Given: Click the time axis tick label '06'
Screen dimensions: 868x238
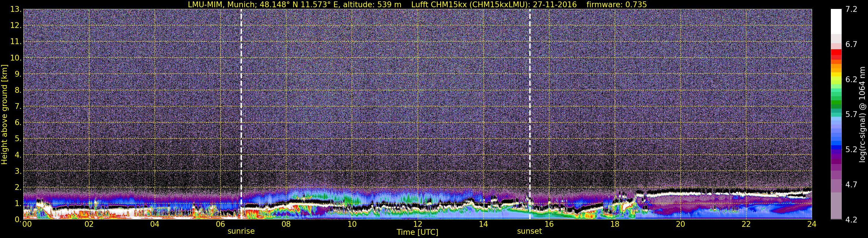Looking at the screenshot, I should 220,224.
